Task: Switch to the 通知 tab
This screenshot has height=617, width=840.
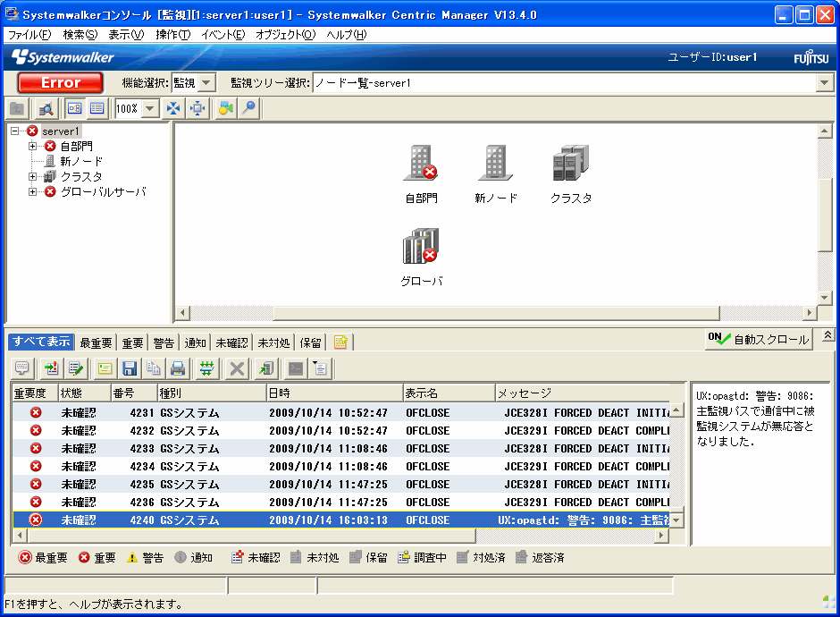Action: pyautogui.click(x=195, y=342)
